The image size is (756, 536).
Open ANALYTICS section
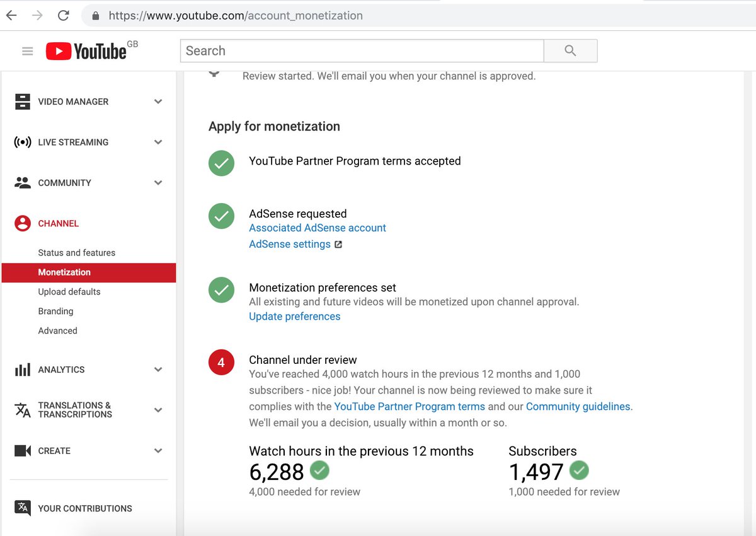(61, 370)
